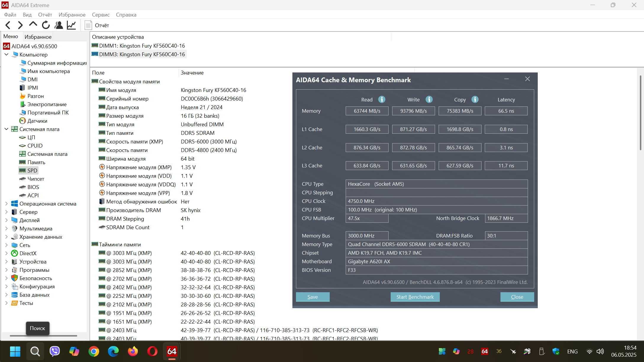The height and width of the screenshot is (362, 644).
Task: Launch Google Chrome from taskbar
Action: pos(94,351)
